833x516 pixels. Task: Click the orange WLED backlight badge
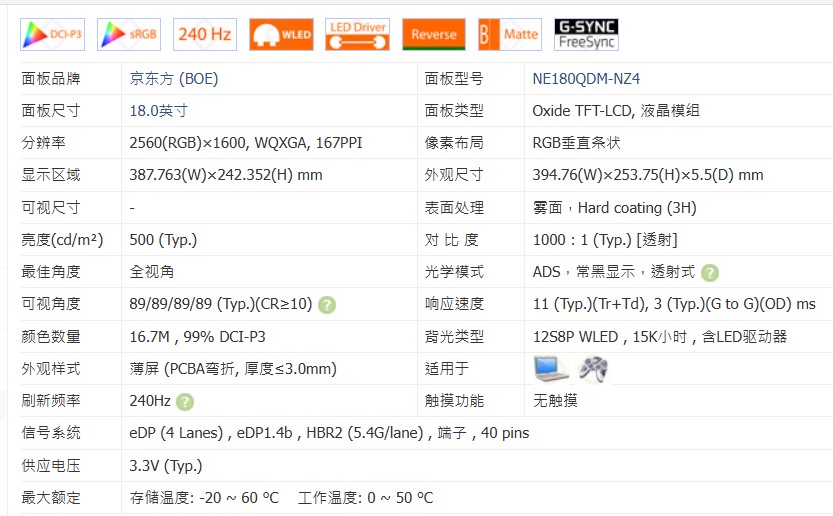tap(281, 34)
